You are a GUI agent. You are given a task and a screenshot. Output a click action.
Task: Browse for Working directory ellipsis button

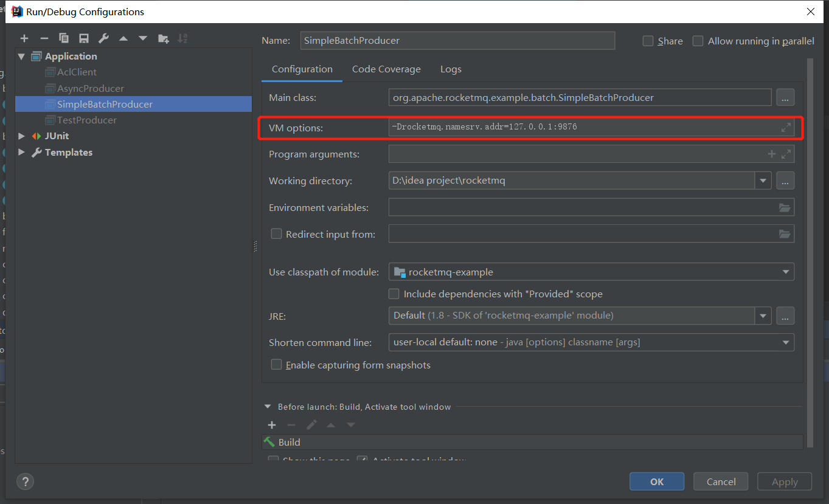click(x=785, y=181)
